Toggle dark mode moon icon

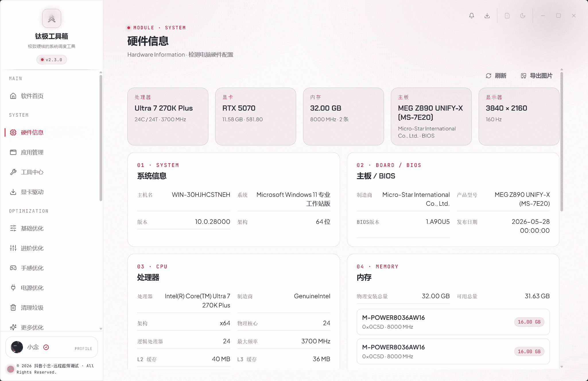point(523,16)
